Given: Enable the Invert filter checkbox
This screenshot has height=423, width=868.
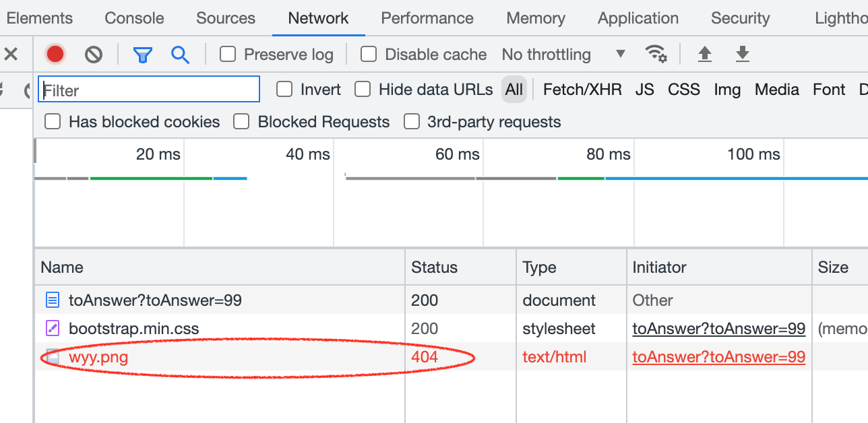Looking at the screenshot, I should coord(284,89).
